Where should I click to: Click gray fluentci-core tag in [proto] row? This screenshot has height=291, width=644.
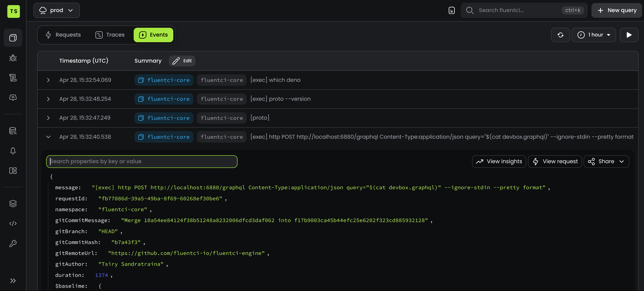[222, 118]
